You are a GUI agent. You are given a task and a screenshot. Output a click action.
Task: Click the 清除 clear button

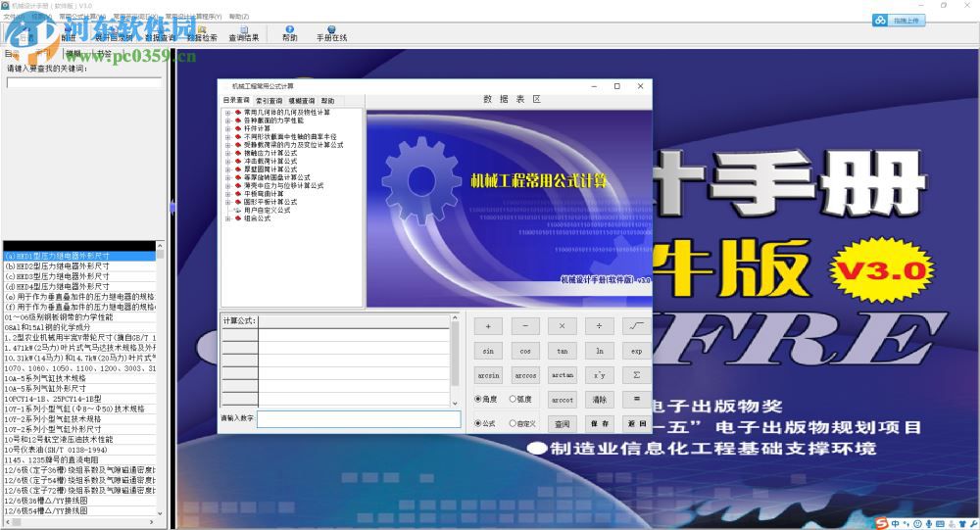pos(599,399)
